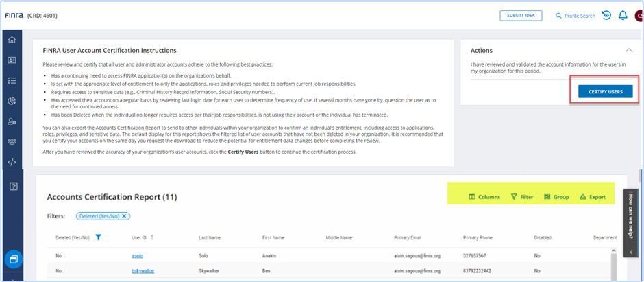Image resolution: width=644 pixels, height=282 pixels.
Task: Open the user settings sidebar icon
Action: tap(12, 121)
